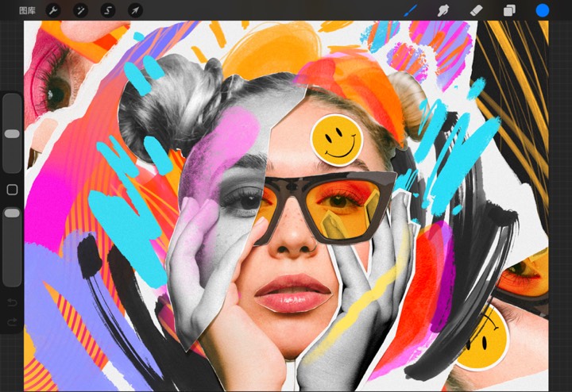This screenshot has width=572, height=392.
Task: Select the Selection S-shaped tool
Action: point(108,10)
